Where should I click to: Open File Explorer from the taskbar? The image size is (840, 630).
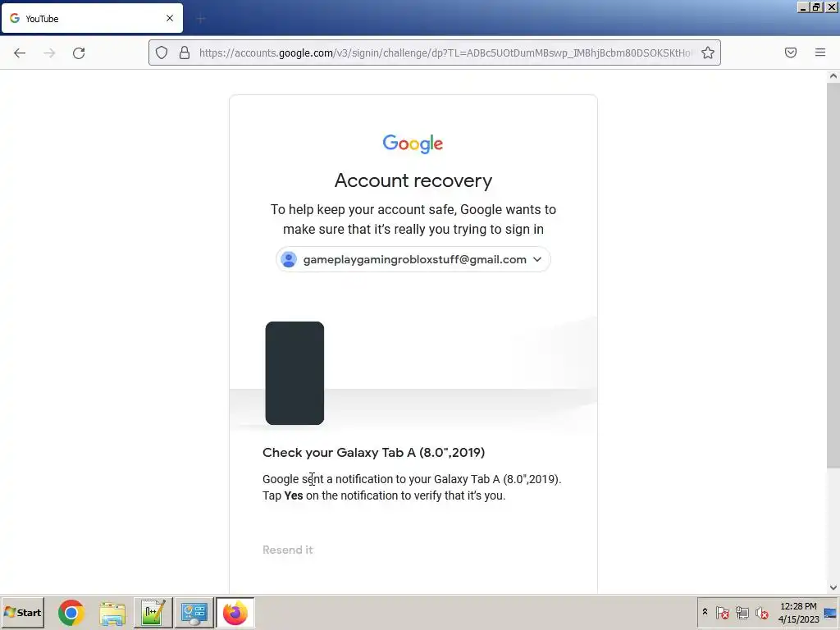[112, 613]
